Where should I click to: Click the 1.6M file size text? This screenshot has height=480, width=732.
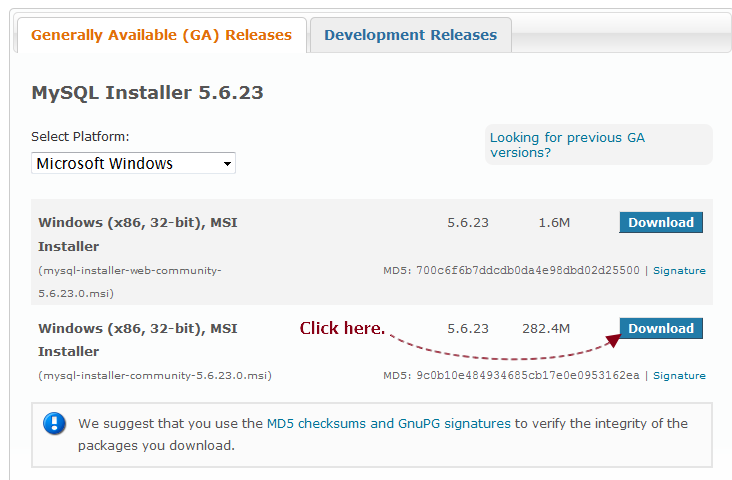[x=554, y=223]
